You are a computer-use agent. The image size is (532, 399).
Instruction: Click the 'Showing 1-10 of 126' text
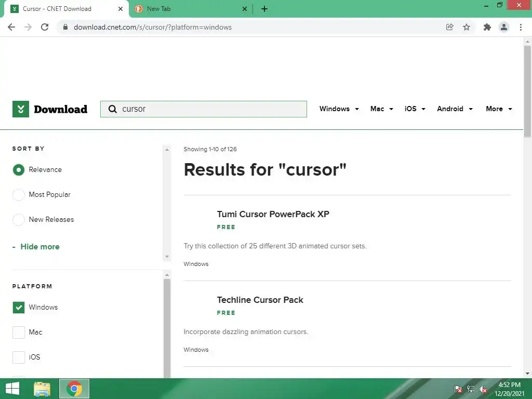pos(210,149)
